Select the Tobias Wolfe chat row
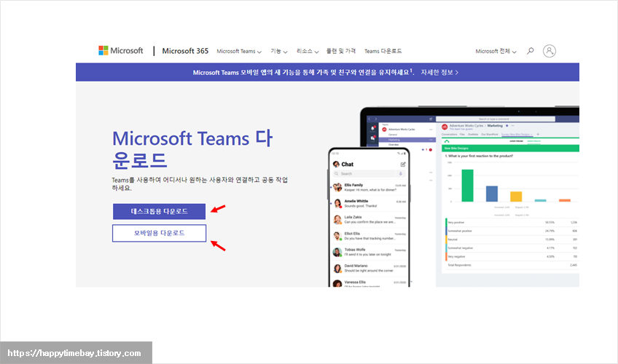This screenshot has height=364, width=618. 369,252
